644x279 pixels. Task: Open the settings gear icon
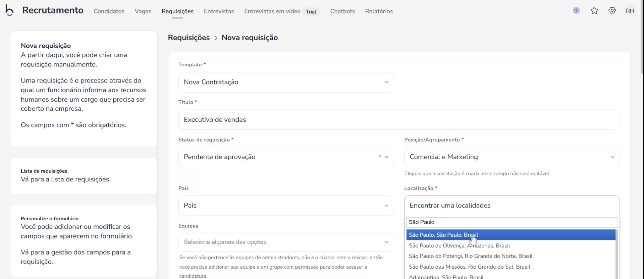[x=612, y=10]
